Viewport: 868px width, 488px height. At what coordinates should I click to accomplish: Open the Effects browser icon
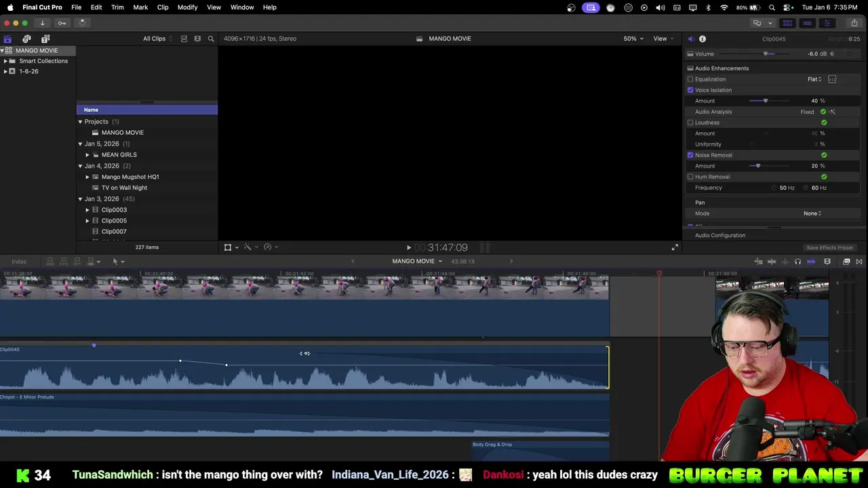coord(846,262)
